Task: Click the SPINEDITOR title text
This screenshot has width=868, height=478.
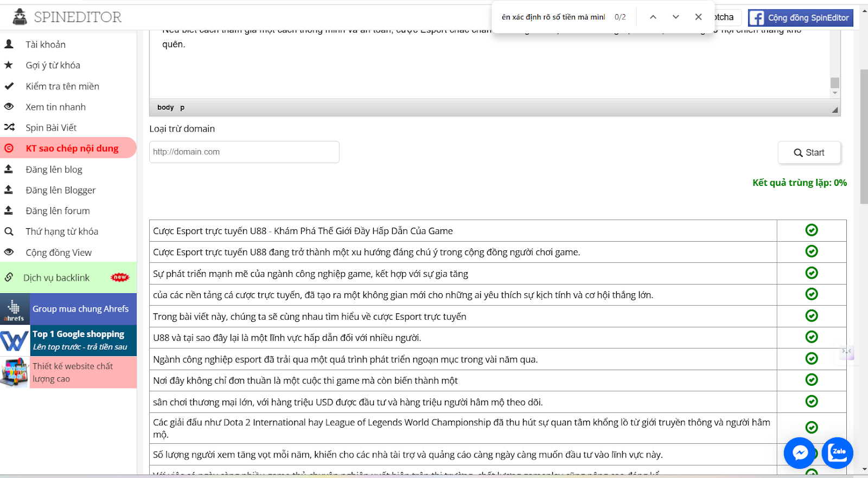Action: coord(78,17)
